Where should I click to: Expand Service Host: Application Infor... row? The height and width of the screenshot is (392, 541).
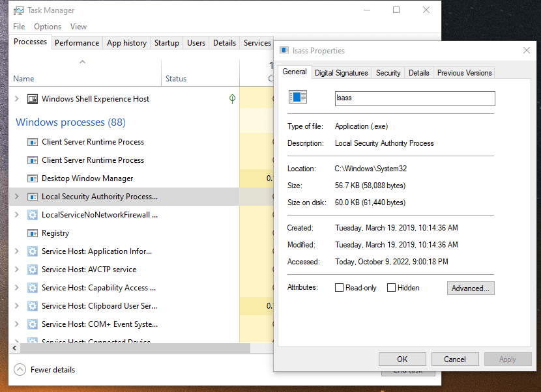[x=16, y=251]
